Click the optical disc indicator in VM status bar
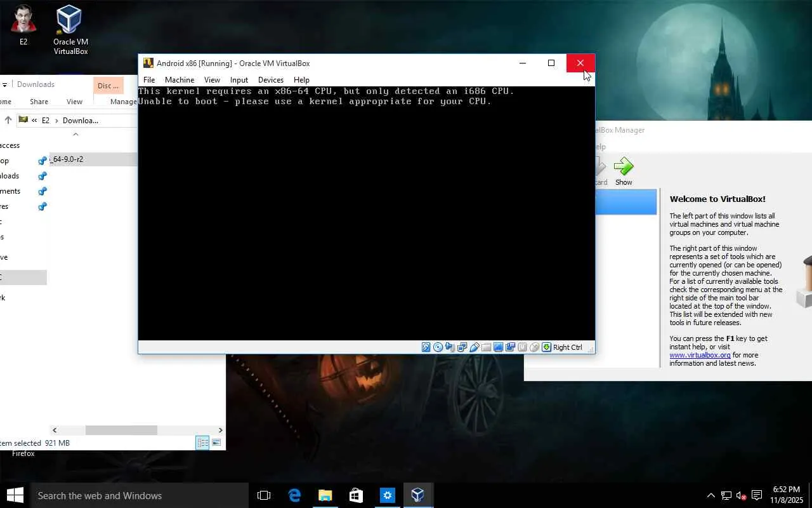 (x=438, y=347)
